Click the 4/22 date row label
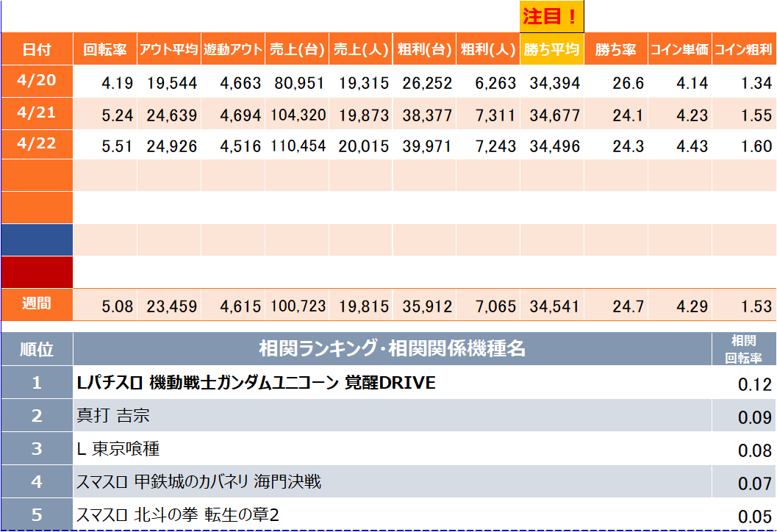Viewport: 777px width, 532px height. pyautogui.click(x=37, y=145)
